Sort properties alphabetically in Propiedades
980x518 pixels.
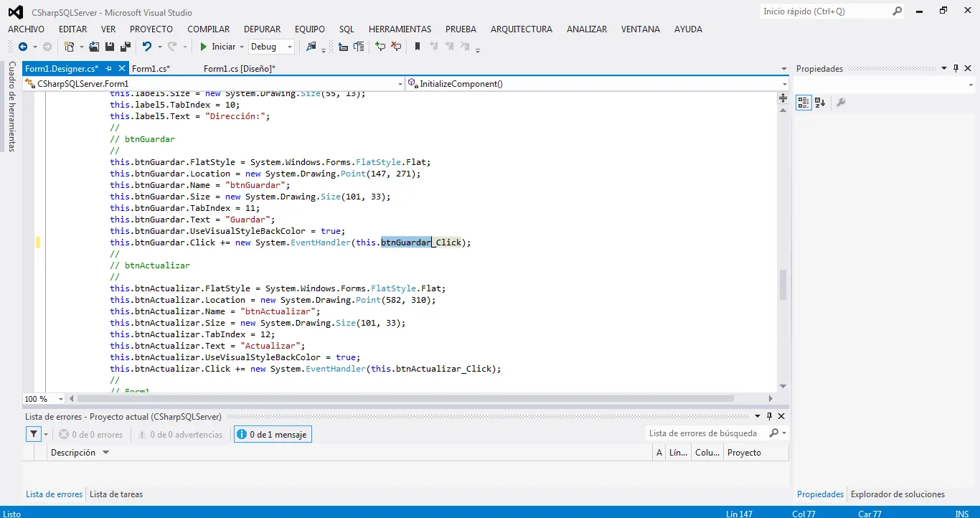(x=820, y=103)
